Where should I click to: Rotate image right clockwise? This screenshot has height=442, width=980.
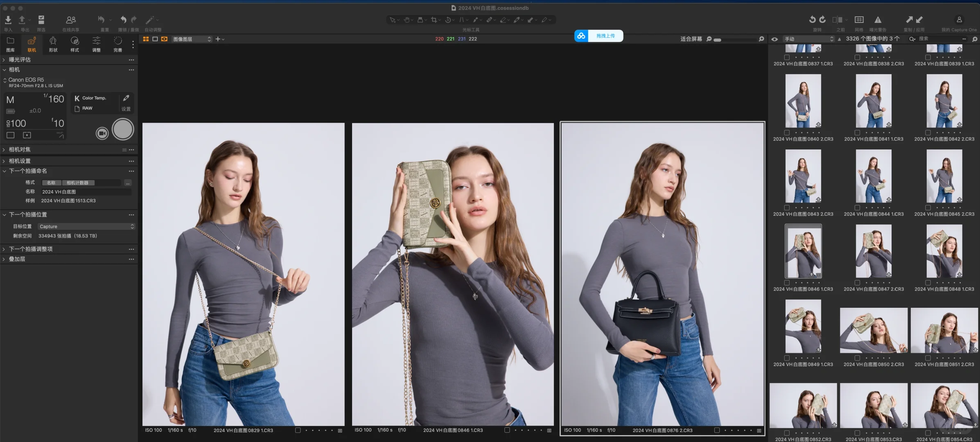[x=822, y=19]
